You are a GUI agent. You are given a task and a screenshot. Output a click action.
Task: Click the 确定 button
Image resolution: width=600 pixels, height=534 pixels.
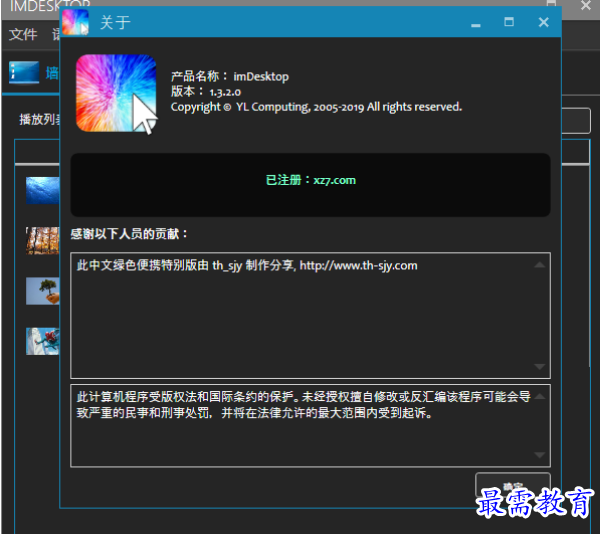tap(513, 486)
